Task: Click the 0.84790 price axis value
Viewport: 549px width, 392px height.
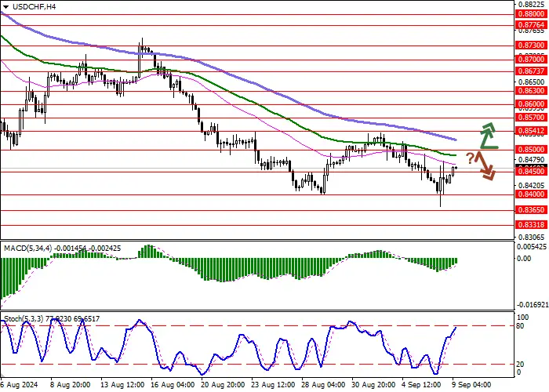Action: coord(532,160)
